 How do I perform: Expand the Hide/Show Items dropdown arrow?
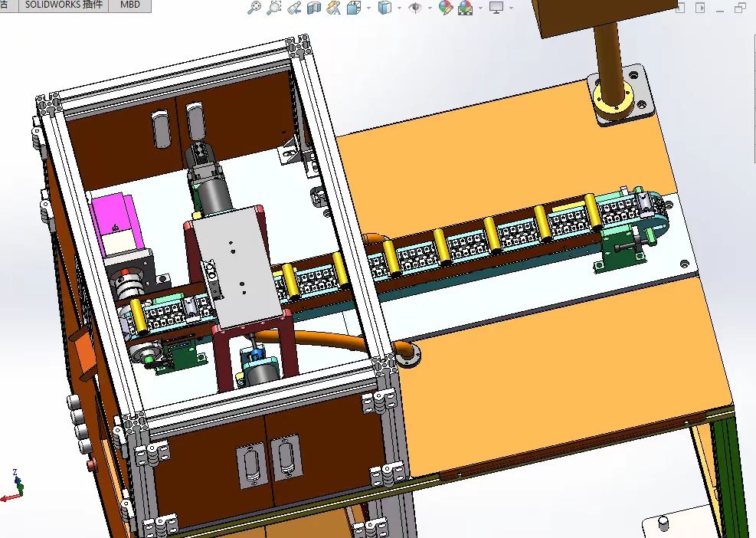coord(430,8)
